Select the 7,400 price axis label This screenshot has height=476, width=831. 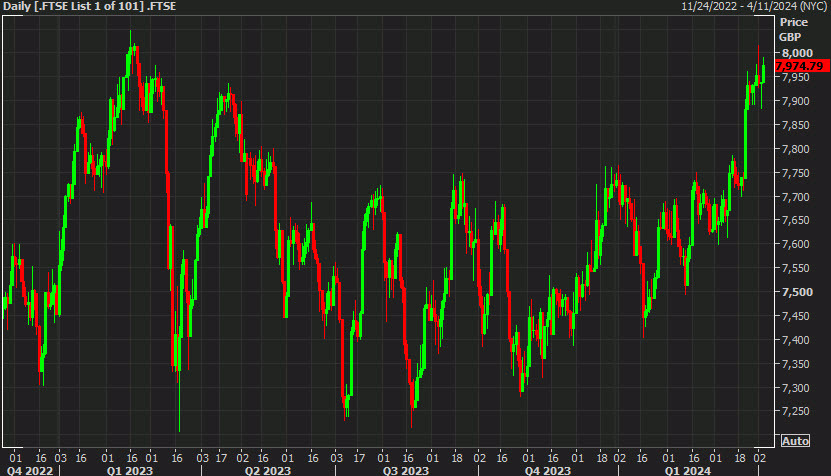click(x=795, y=340)
